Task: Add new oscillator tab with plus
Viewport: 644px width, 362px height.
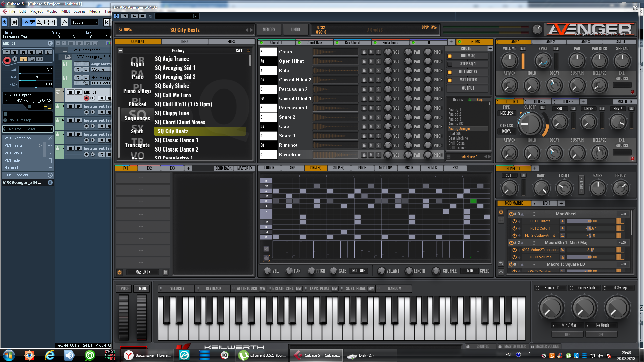Action: [x=451, y=42]
